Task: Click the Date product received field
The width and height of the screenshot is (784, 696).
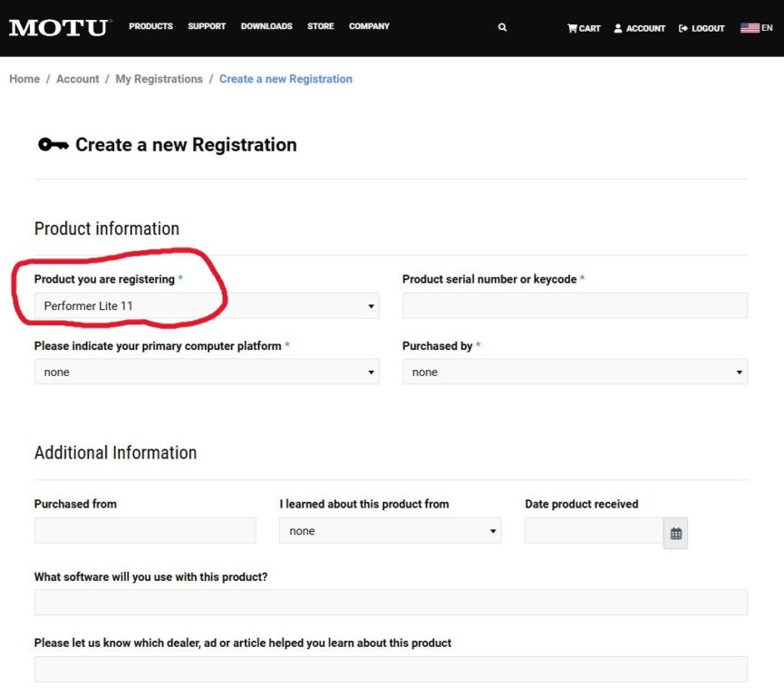Action: (594, 531)
